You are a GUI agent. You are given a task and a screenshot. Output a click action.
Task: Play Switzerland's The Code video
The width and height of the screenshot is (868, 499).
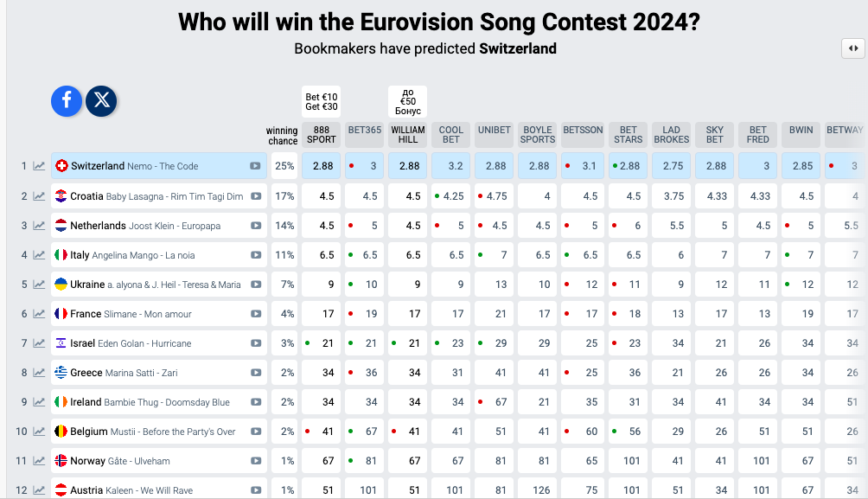point(256,166)
